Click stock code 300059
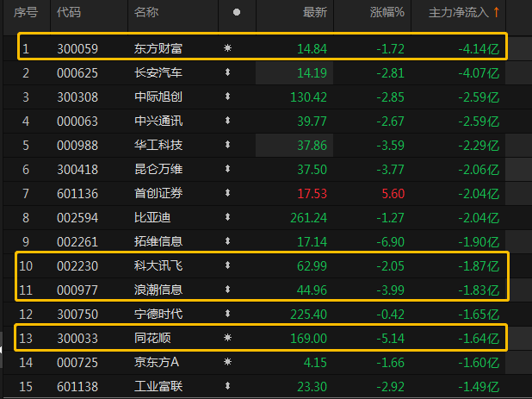This screenshot has width=532, height=399. pyautogui.click(x=77, y=49)
